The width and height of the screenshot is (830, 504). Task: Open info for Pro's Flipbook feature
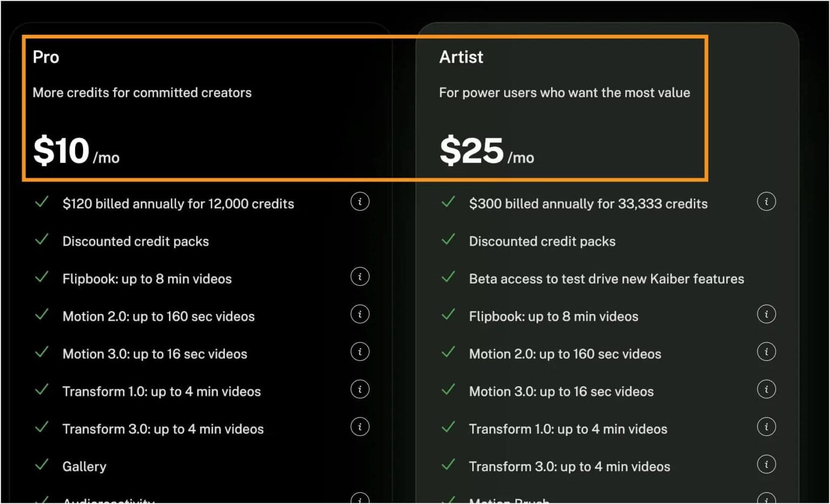[x=360, y=277]
